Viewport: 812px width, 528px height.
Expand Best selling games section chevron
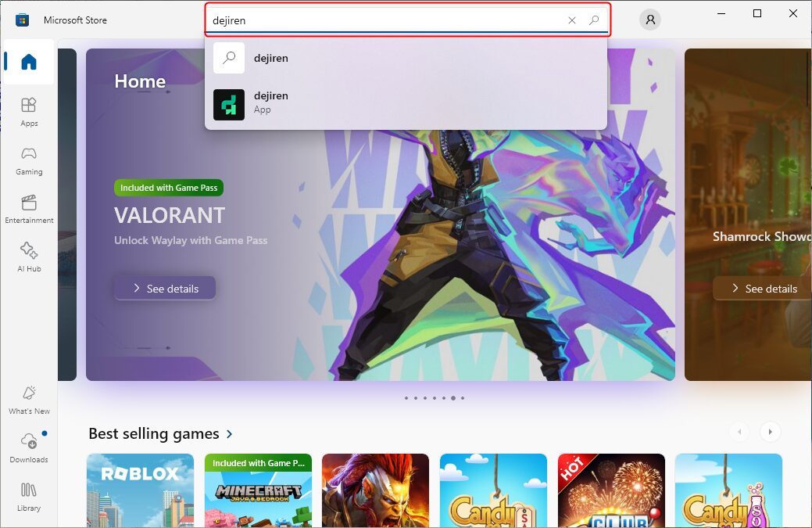pyautogui.click(x=230, y=433)
